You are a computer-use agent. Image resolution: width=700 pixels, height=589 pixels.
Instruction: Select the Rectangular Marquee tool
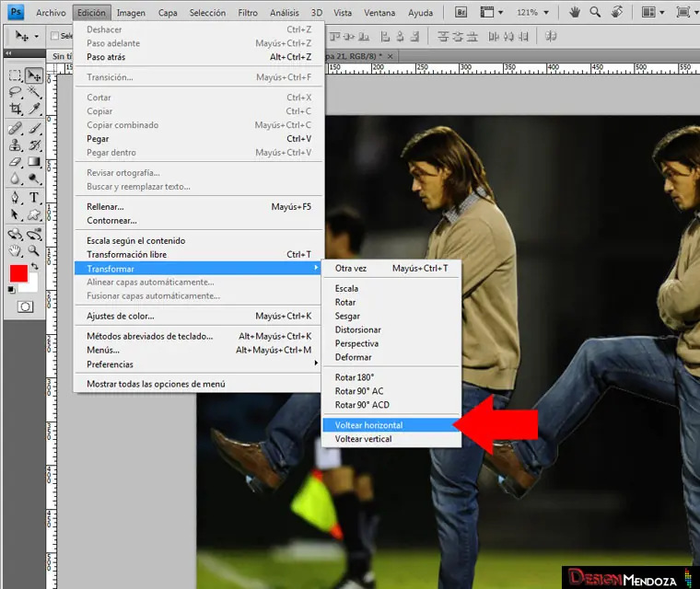(15, 75)
